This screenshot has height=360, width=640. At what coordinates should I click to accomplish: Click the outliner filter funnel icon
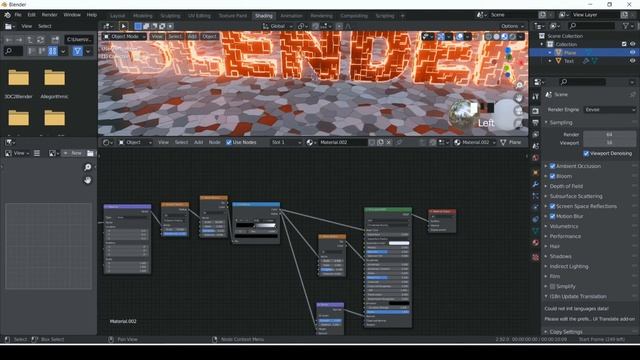626,26
